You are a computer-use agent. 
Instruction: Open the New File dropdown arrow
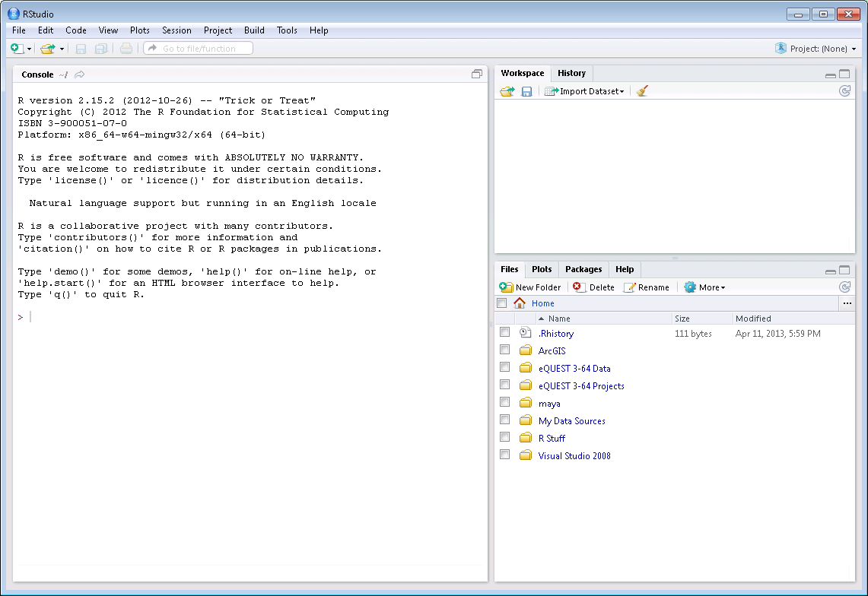tap(30, 49)
